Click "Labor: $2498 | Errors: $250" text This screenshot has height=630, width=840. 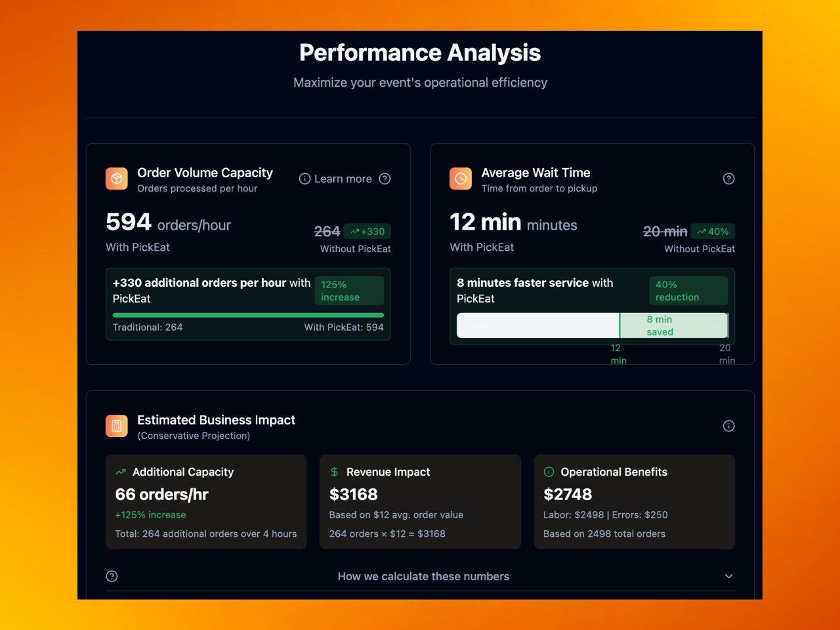point(606,515)
